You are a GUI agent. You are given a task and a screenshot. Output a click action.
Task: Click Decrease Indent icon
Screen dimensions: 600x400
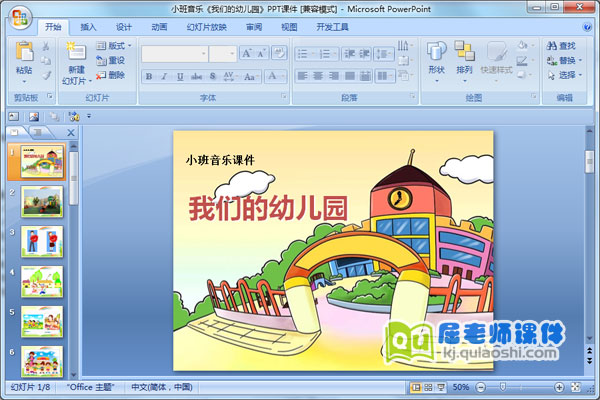(349, 54)
